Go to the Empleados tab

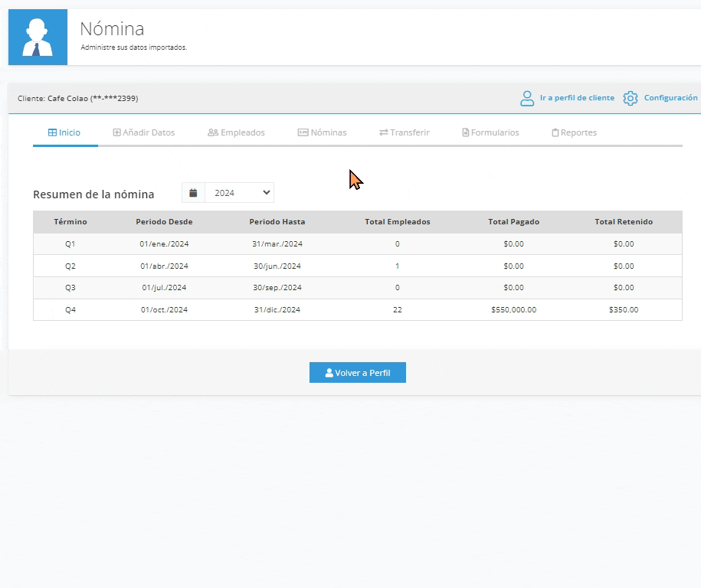point(236,132)
